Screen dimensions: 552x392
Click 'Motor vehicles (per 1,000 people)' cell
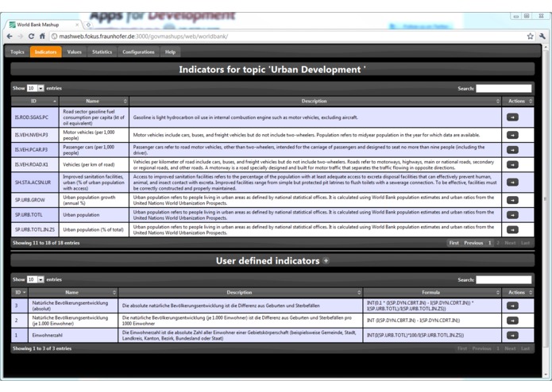[94, 135]
